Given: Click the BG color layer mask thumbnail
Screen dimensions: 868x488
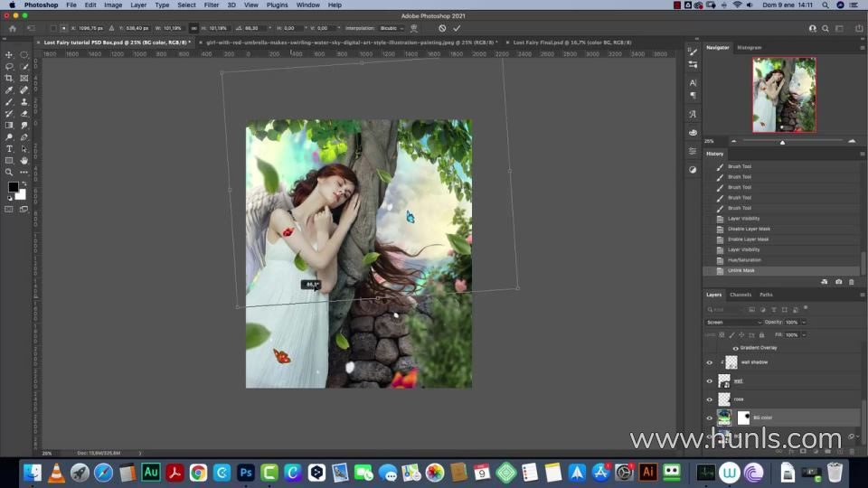Looking at the screenshot, I should [743, 418].
